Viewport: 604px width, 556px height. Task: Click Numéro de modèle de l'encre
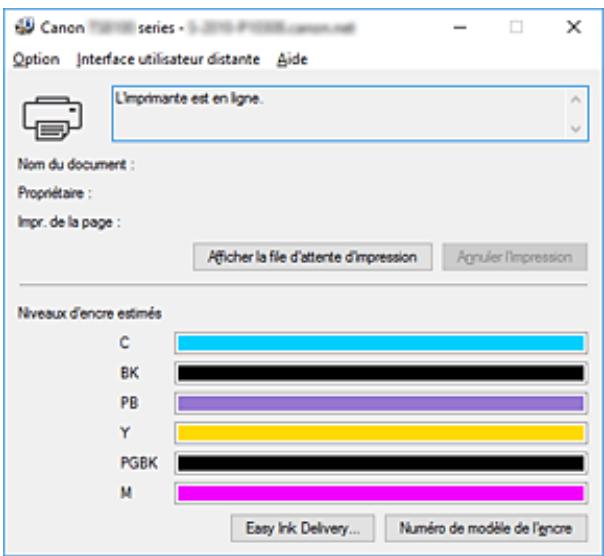(486, 528)
